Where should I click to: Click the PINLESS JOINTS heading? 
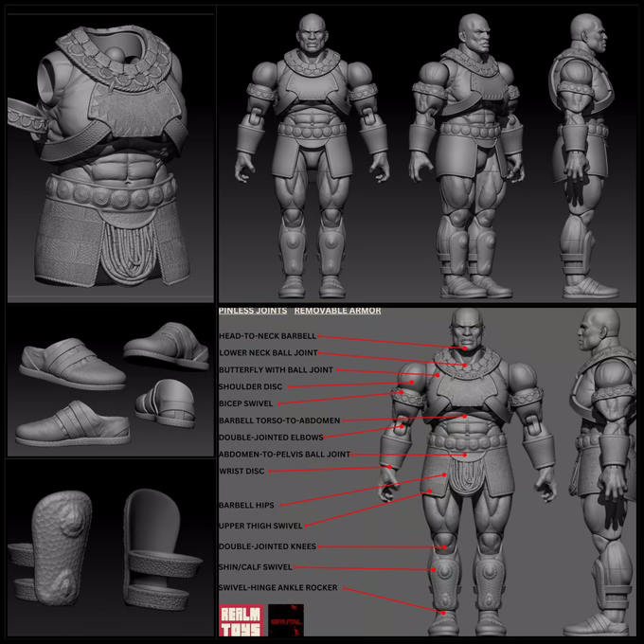coord(252,311)
